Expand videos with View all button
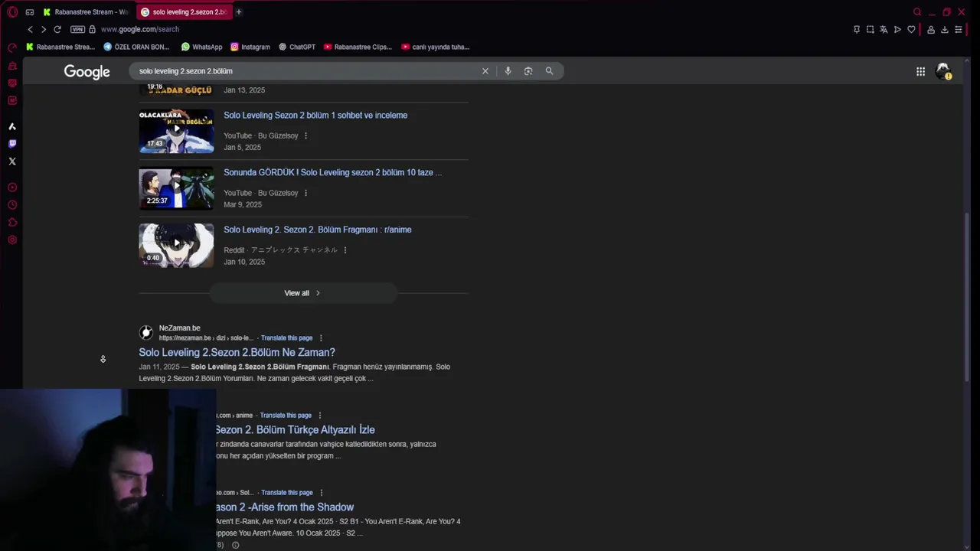Screen dimensions: 980x551 (302, 293)
